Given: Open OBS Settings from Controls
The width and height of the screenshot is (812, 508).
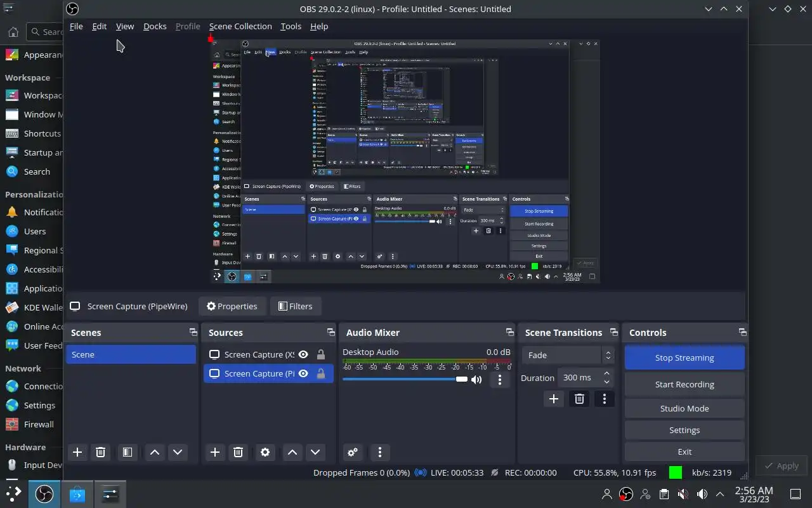Looking at the screenshot, I should point(684,430).
